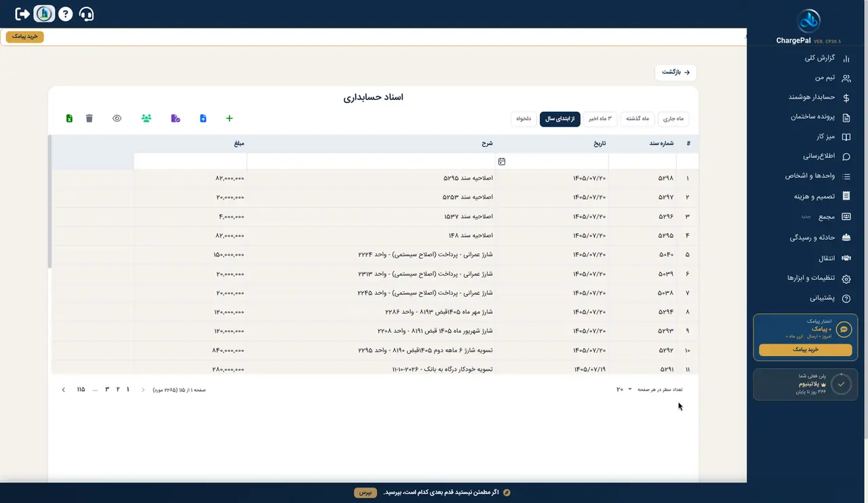
Task: Sort by the تاریخ column header
Action: point(599,144)
